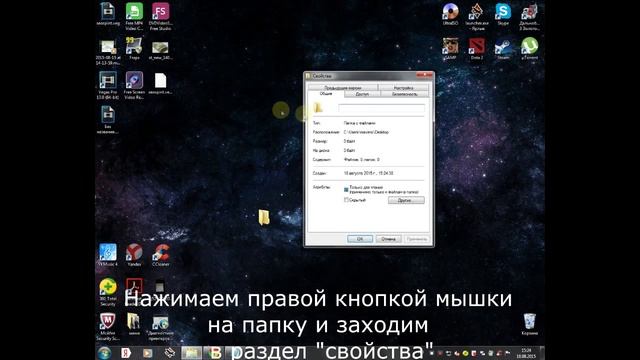Screen dimensions: 640x360
Task: Open the media player taskbar icon
Action: (x=148, y=353)
